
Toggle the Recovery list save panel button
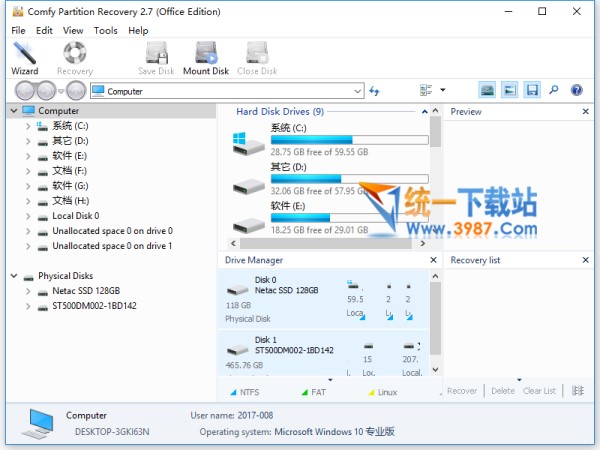click(532, 90)
